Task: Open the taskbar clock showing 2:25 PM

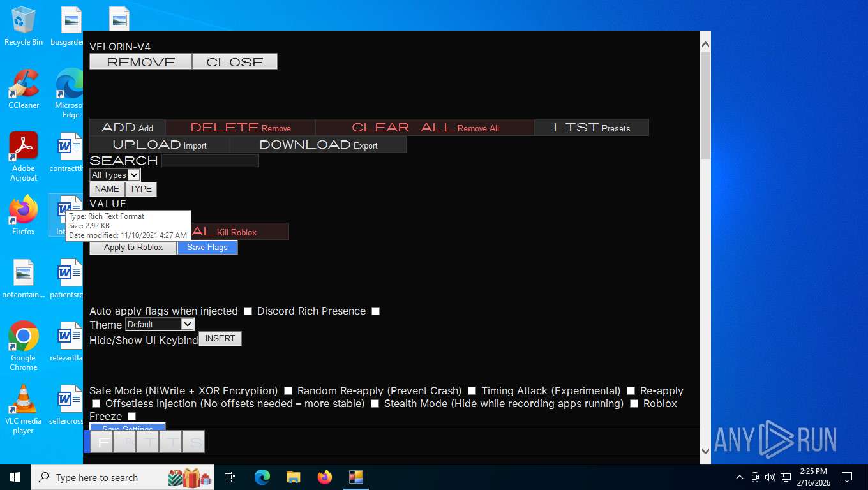Action: click(813, 477)
